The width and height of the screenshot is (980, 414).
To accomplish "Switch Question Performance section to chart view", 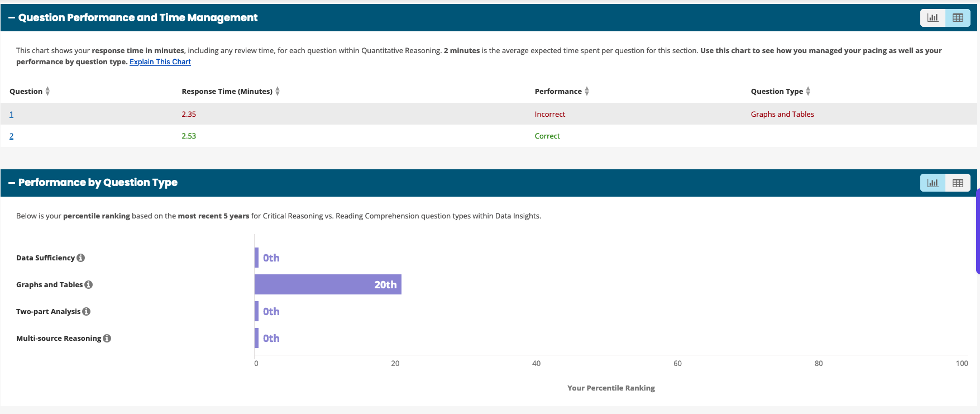I will coord(933,18).
